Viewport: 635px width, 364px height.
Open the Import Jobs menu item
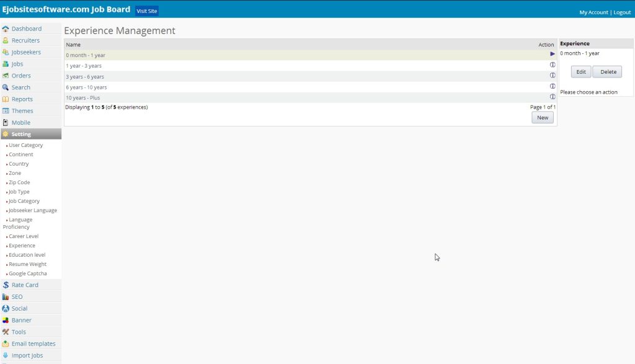(x=27, y=355)
